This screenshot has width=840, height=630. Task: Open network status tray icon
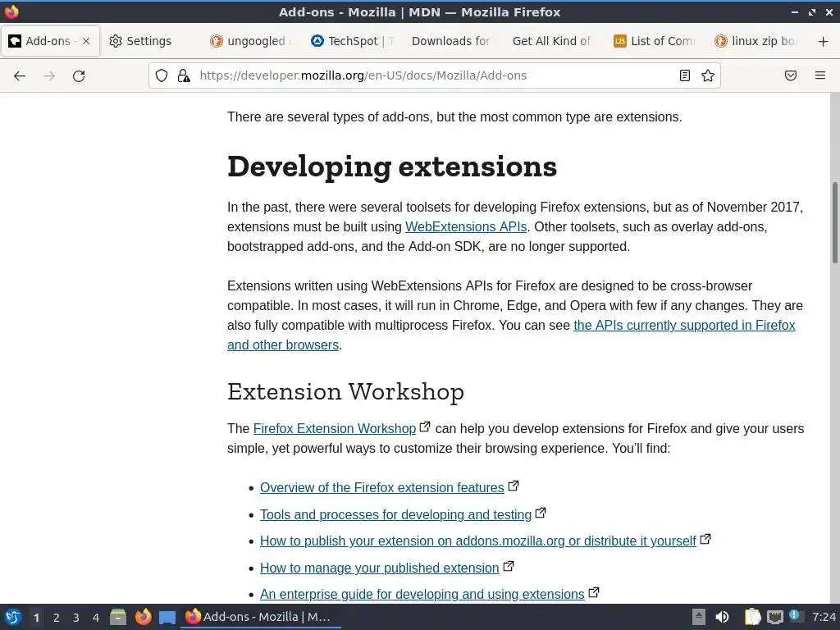774,617
